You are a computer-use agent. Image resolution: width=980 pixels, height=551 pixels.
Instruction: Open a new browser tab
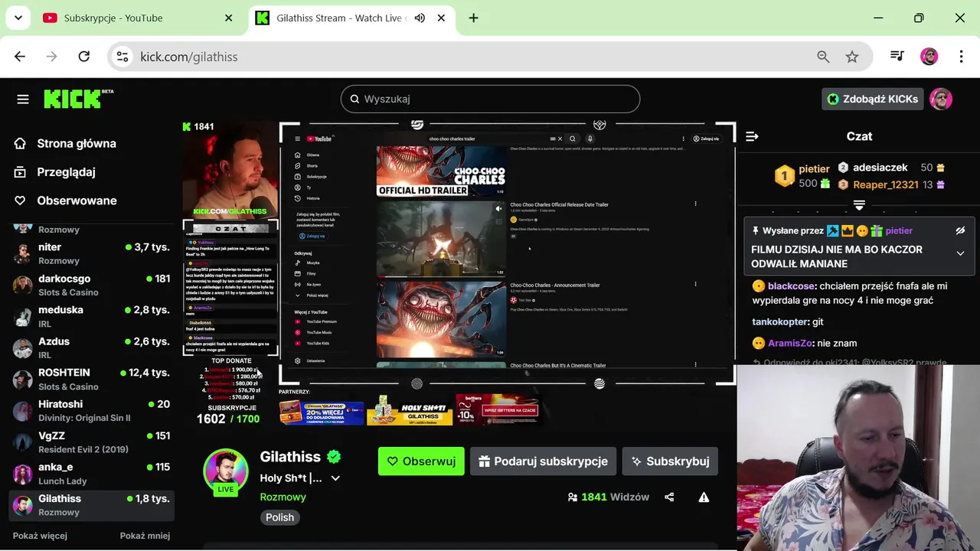[473, 18]
